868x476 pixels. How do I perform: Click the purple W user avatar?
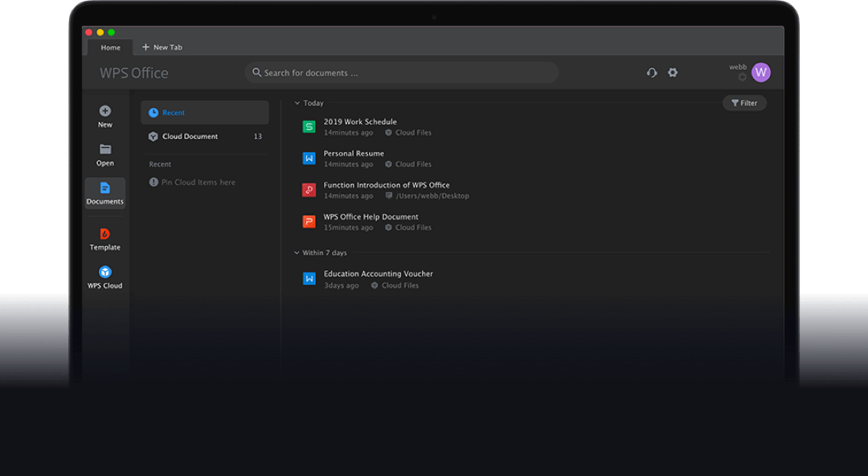(x=760, y=72)
